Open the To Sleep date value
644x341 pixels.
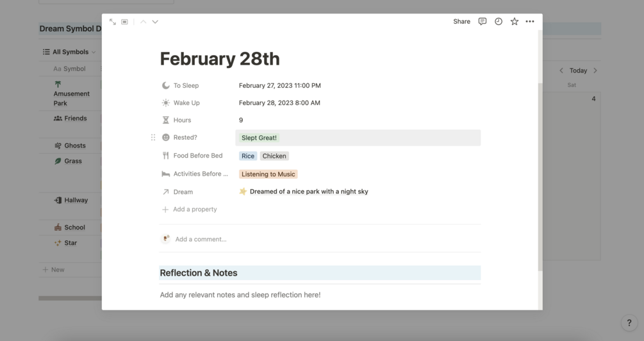pyautogui.click(x=279, y=85)
